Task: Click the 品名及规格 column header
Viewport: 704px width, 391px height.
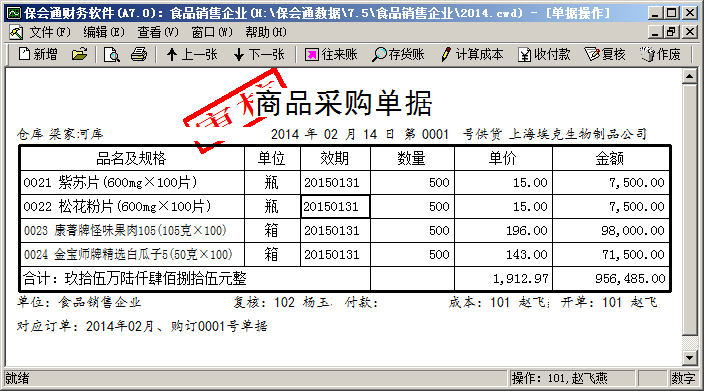Action: pyautogui.click(x=132, y=158)
